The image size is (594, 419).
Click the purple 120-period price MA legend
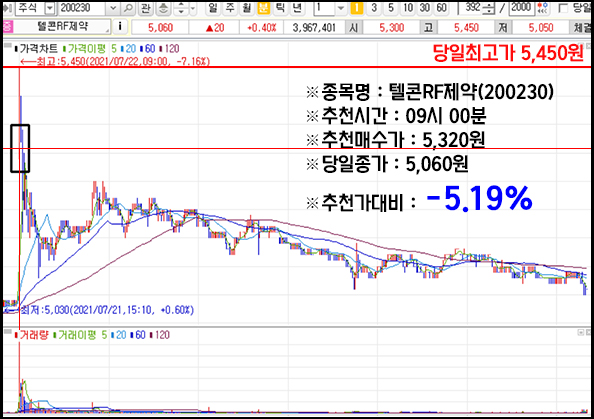tap(170, 48)
